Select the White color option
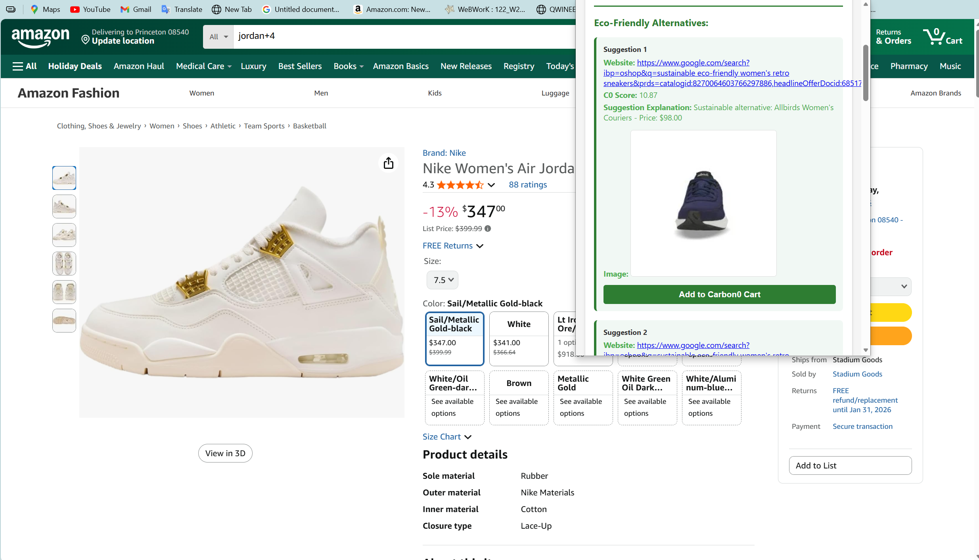Viewport: 979px width, 560px height. click(x=519, y=338)
